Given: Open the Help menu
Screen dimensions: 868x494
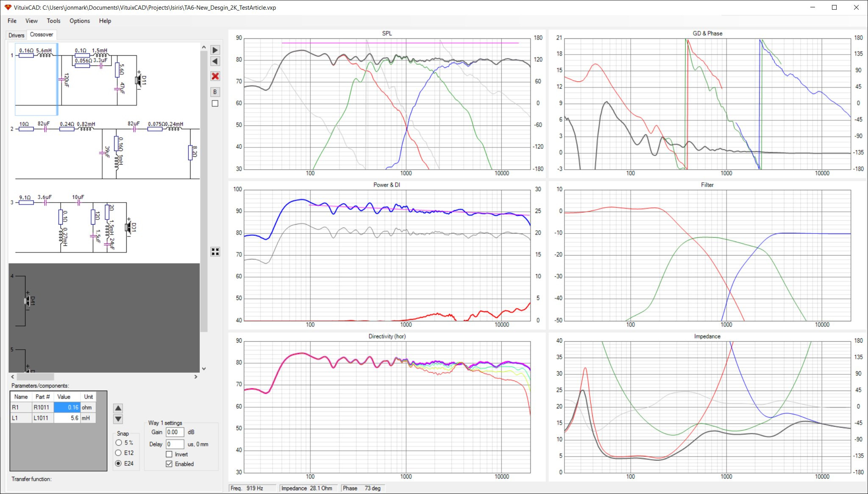Looking at the screenshot, I should [105, 21].
